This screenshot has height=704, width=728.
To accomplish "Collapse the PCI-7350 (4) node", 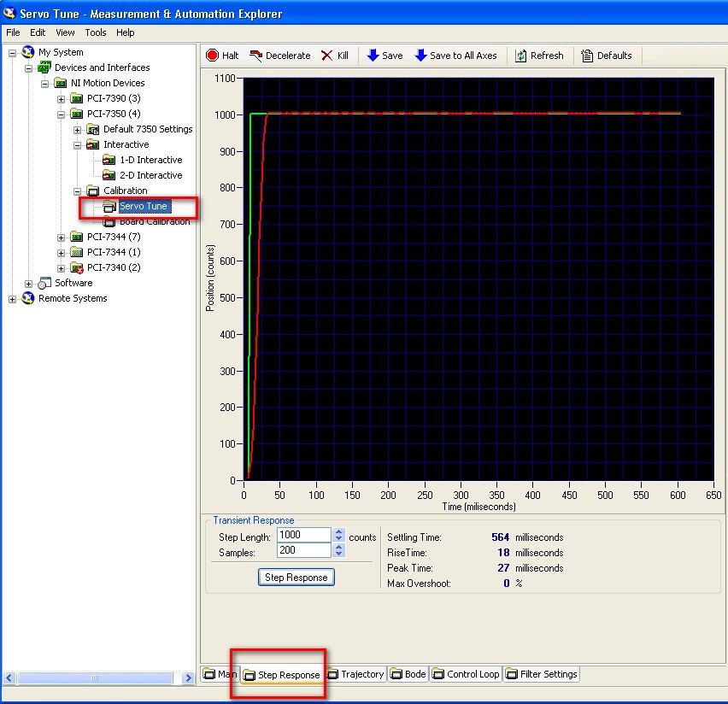I will coord(62,114).
